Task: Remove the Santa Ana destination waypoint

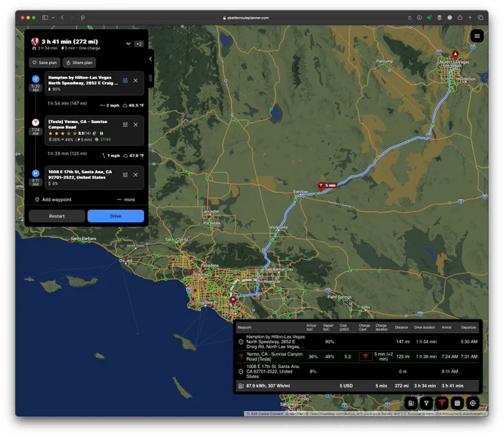Action: point(136,175)
